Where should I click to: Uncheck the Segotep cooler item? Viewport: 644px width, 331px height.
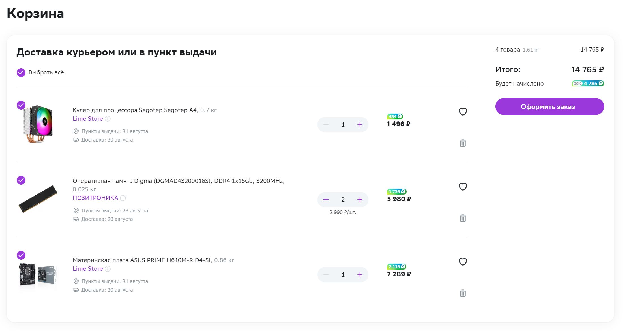click(21, 105)
